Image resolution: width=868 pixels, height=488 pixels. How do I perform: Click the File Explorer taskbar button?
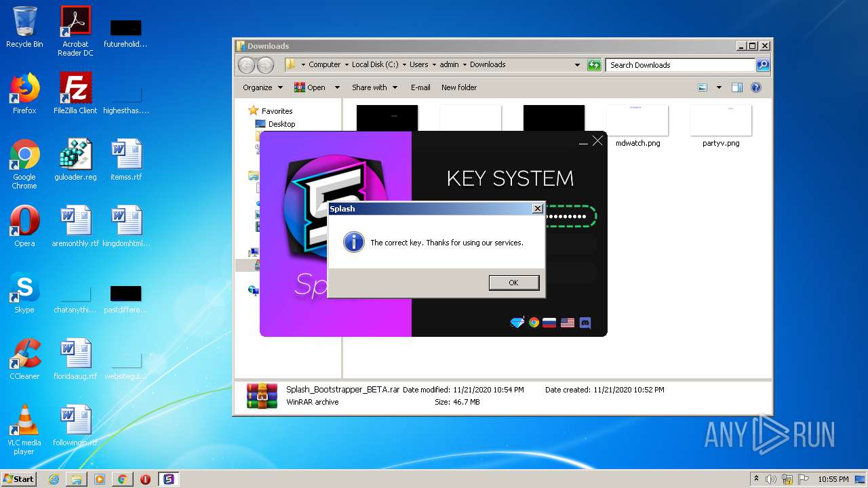click(x=77, y=479)
